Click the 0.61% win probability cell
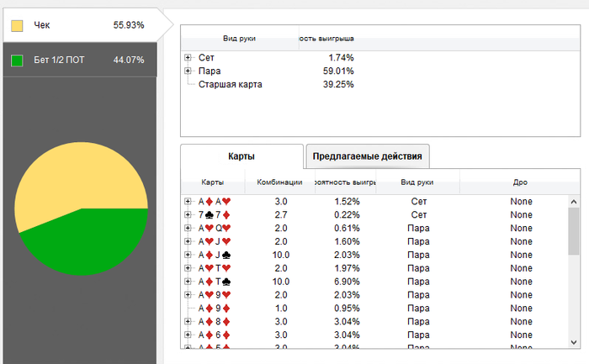This screenshot has height=364, width=589. click(x=347, y=228)
